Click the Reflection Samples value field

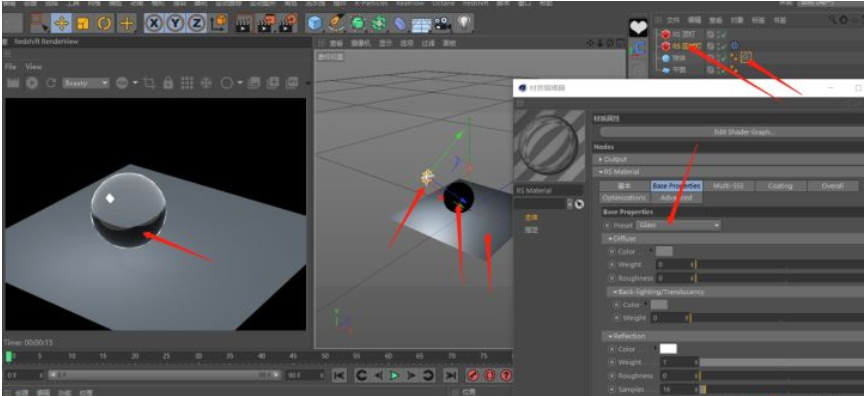coord(679,389)
